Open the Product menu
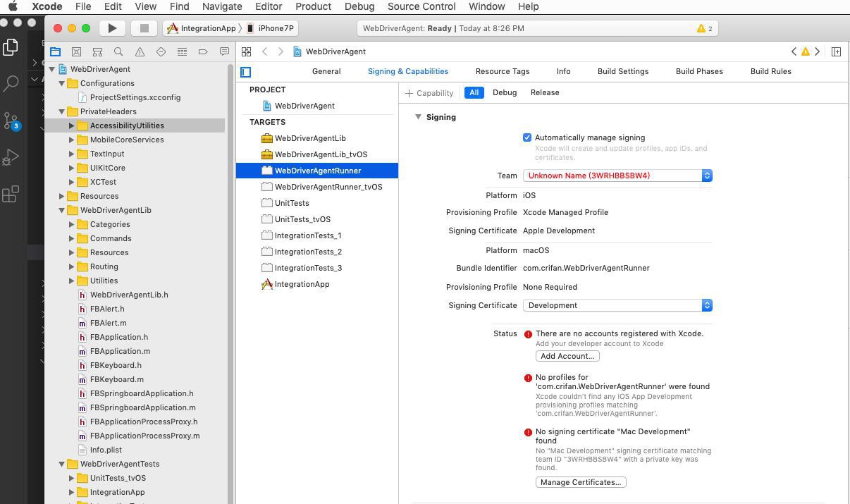The image size is (850, 504). coord(313,6)
